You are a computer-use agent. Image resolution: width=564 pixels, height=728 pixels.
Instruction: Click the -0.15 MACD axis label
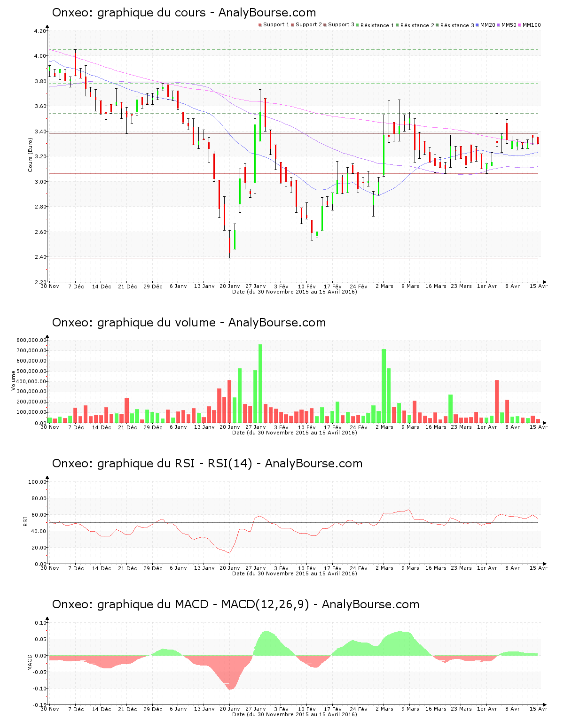pos(39,705)
